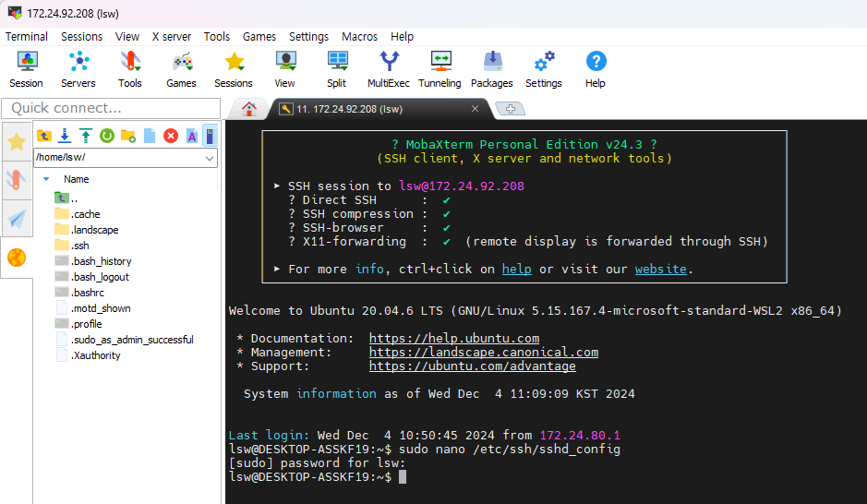Refresh the current SFTP folder
The width and height of the screenshot is (867, 504).
coord(107,136)
